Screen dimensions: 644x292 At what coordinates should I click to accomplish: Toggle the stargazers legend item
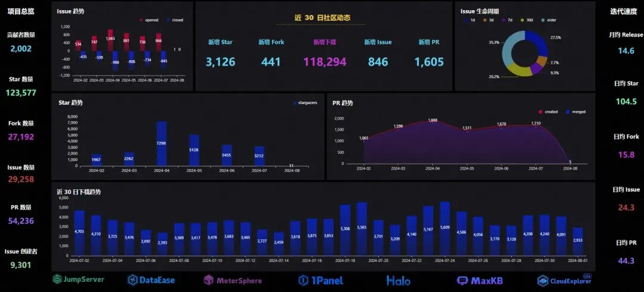(x=305, y=103)
